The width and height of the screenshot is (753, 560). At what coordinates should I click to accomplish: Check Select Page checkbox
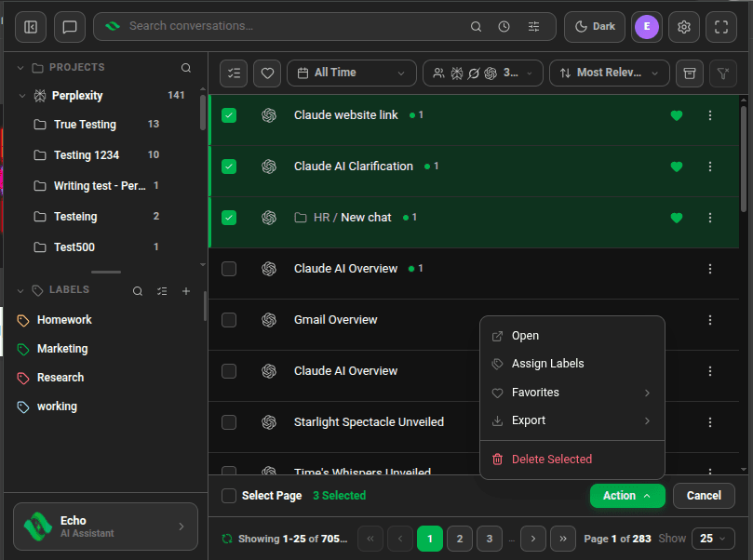[229, 496]
